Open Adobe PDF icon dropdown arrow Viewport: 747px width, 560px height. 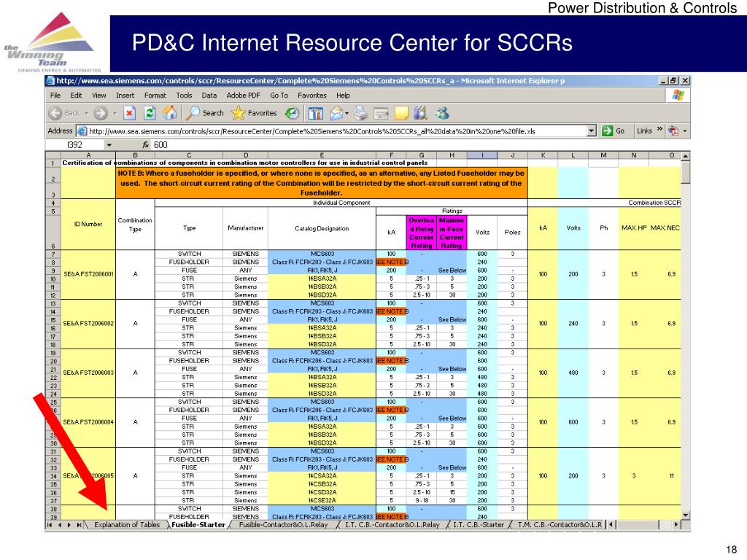[x=685, y=131]
